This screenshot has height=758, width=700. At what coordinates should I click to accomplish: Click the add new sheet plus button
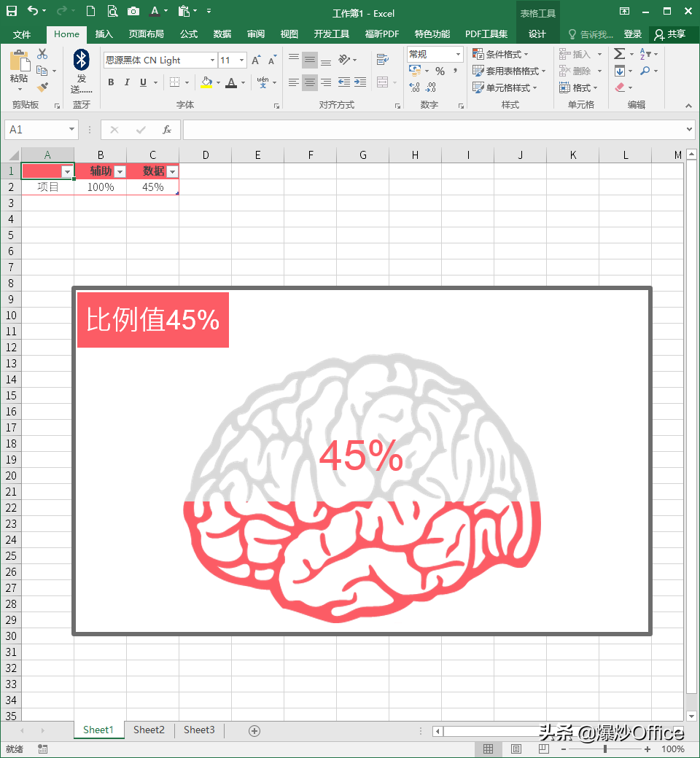click(254, 731)
